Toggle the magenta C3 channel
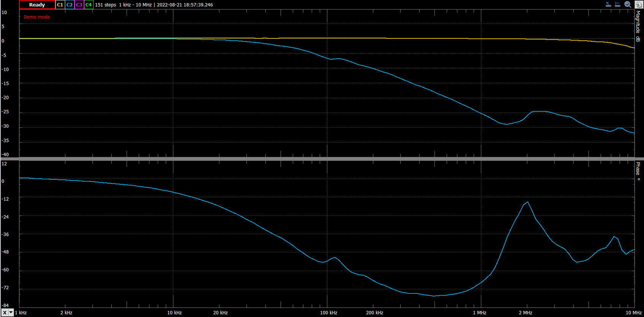The height and width of the screenshot is (317, 644). (79, 5)
